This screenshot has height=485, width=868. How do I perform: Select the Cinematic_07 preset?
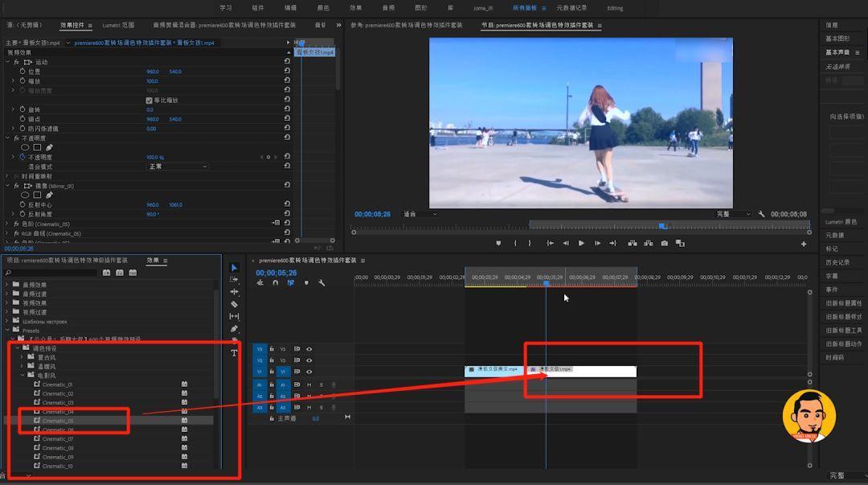pos(58,439)
